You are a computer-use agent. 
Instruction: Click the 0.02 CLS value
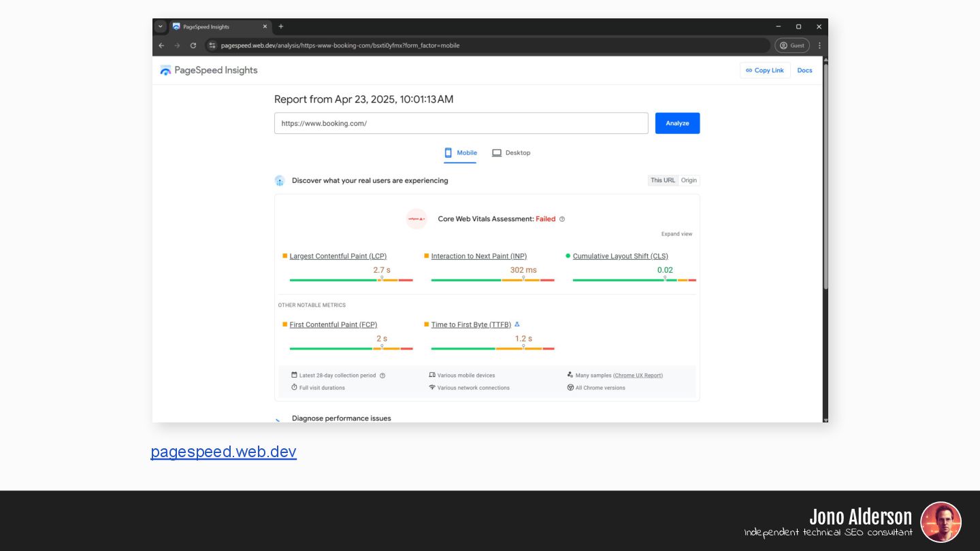click(665, 270)
